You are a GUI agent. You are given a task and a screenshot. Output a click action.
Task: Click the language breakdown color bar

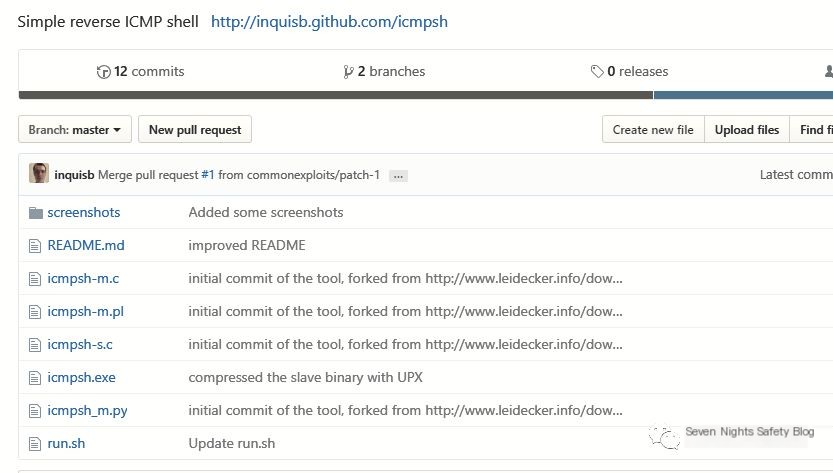click(x=426, y=95)
